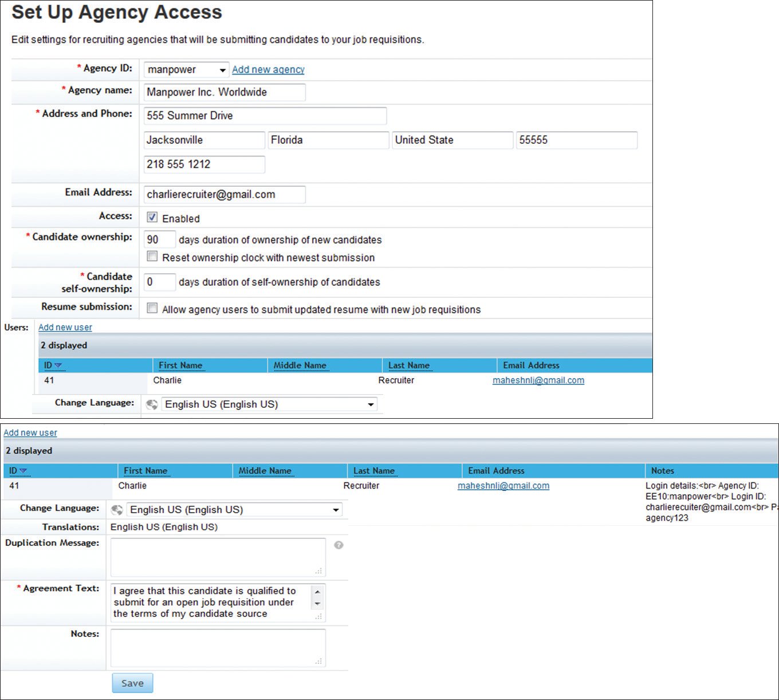Image resolution: width=779 pixels, height=700 pixels.
Task: Click the help icon next to Duplication Message
Action: click(339, 545)
